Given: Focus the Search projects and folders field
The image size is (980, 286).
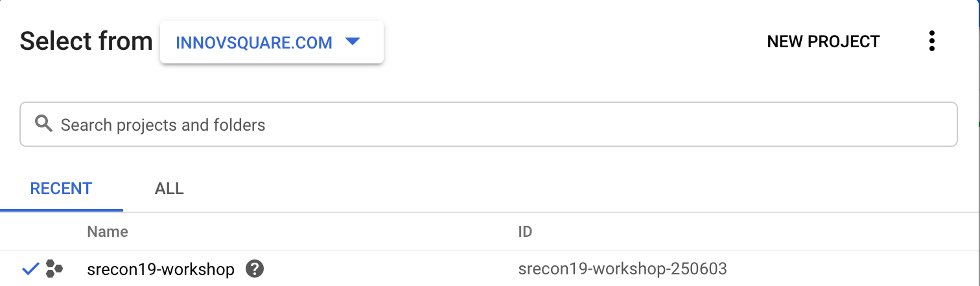Looking at the screenshot, I should [489, 124].
